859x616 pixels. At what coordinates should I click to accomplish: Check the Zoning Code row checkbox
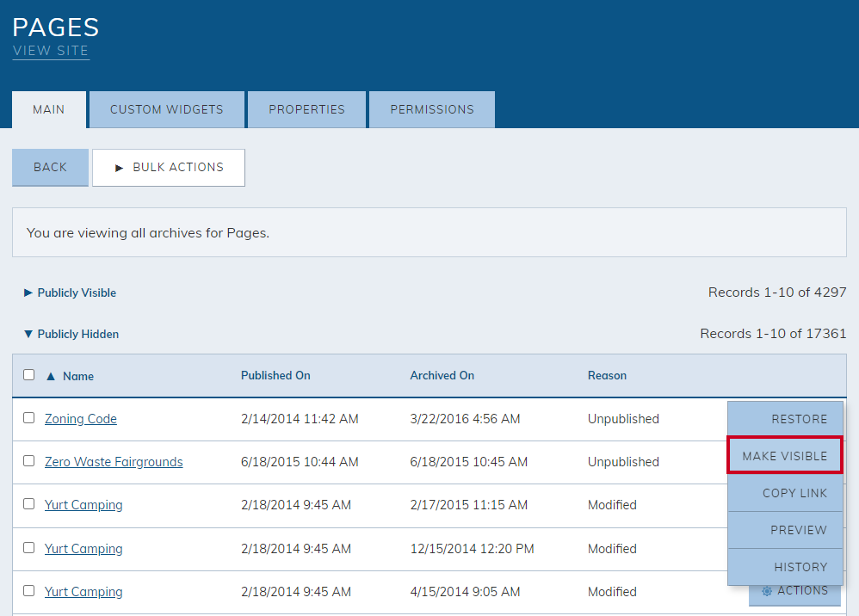point(29,418)
